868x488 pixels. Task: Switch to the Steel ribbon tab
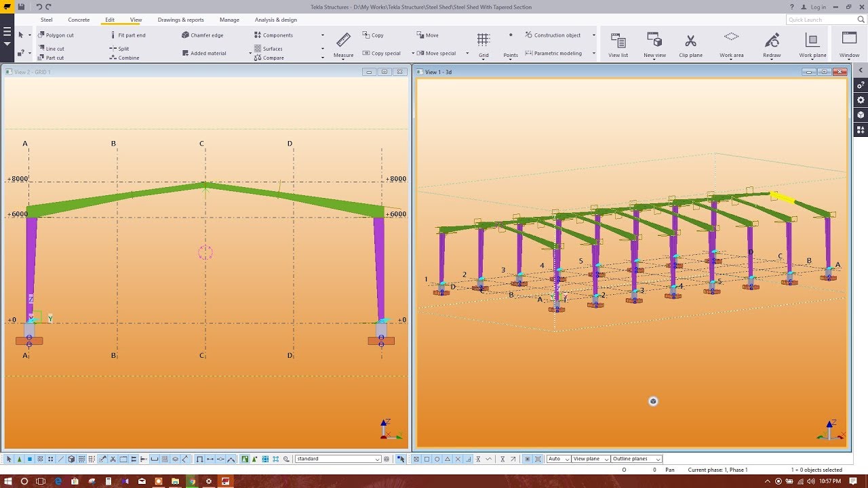(46, 20)
